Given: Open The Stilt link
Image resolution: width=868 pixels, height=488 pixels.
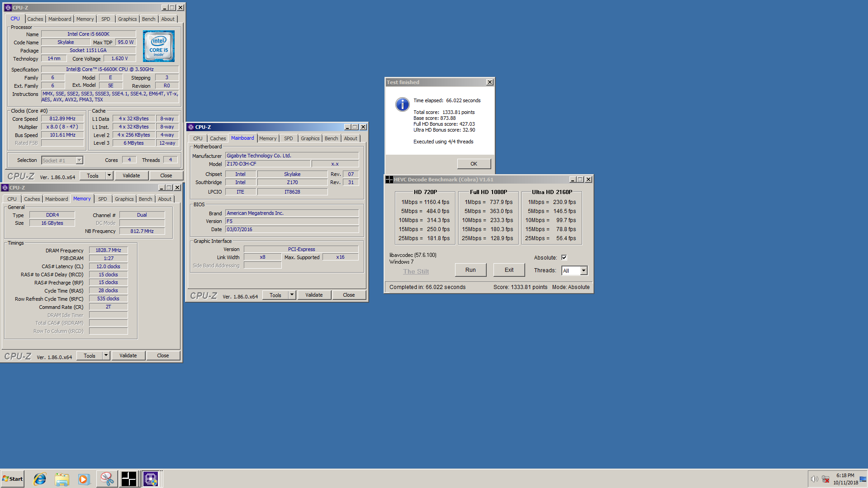Looking at the screenshot, I should click(416, 271).
